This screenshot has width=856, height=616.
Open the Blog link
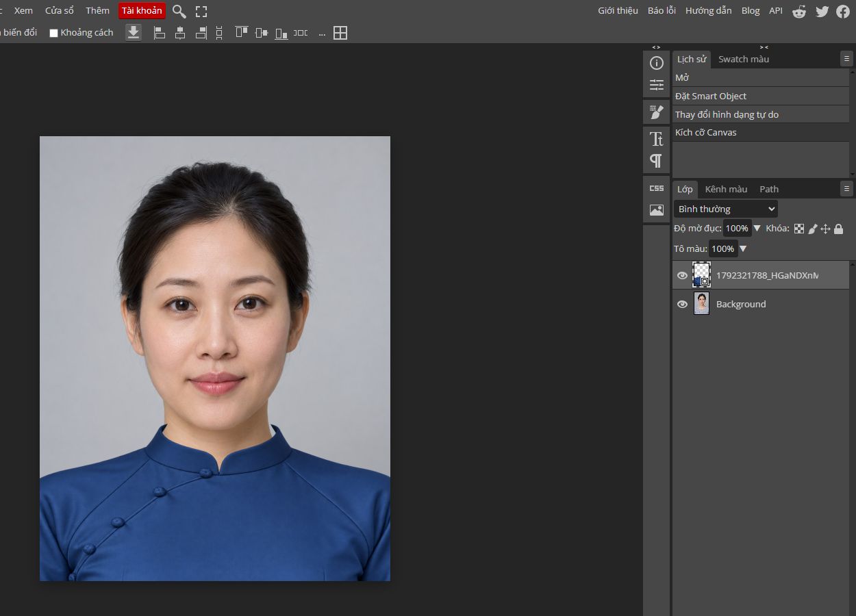[x=751, y=10]
